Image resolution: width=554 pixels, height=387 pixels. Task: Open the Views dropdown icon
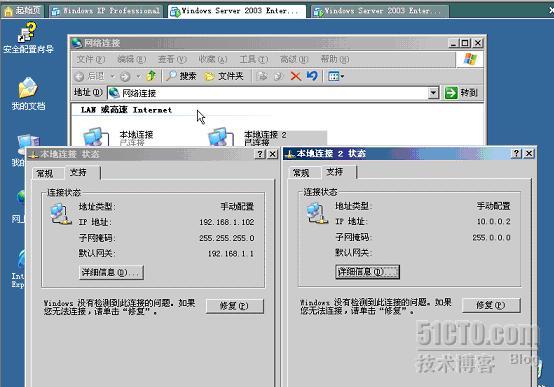click(x=336, y=76)
